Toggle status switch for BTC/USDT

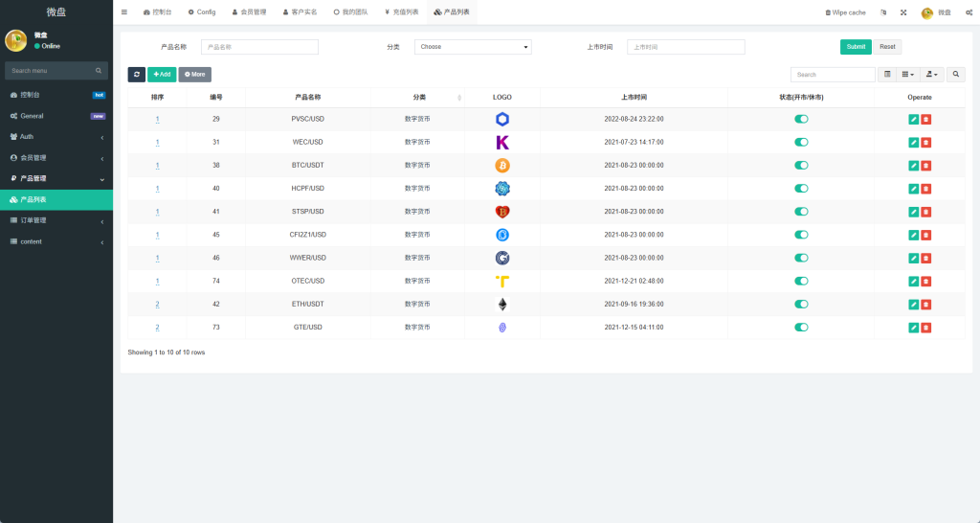pyautogui.click(x=801, y=166)
